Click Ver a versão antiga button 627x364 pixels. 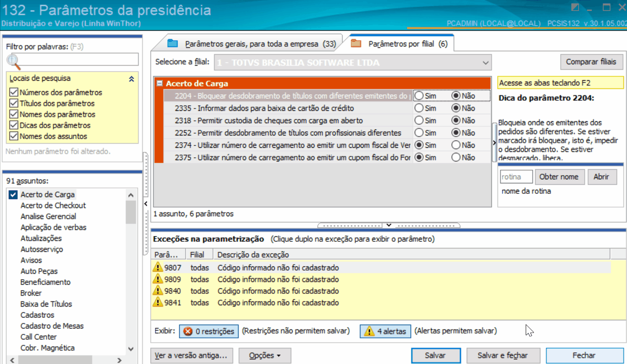click(x=192, y=355)
